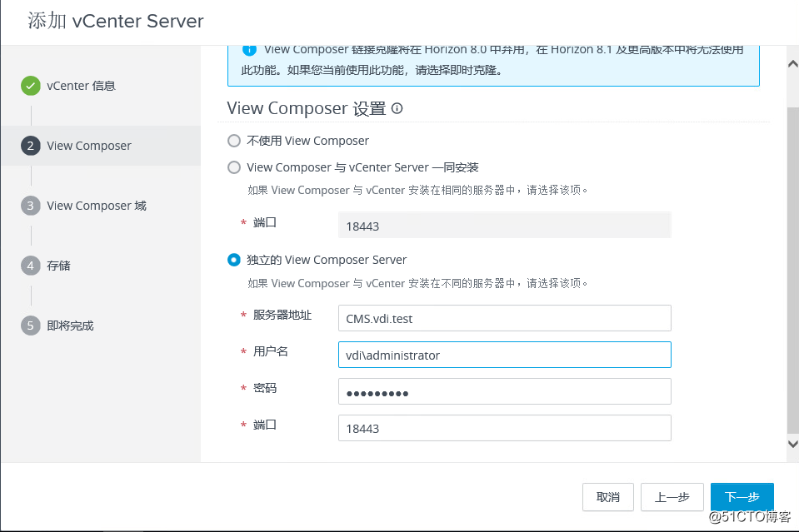Focus the 密码 password field

(x=504, y=391)
